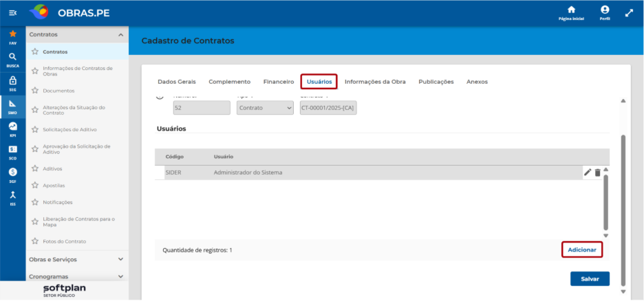This screenshot has width=644, height=301.
Task: Open Informações de Contratos de Obras
Action: coord(78,71)
